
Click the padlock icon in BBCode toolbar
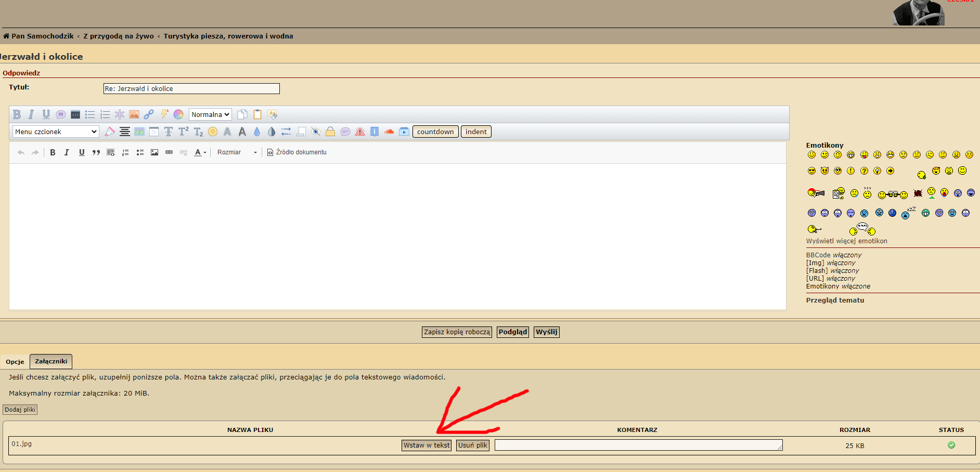(x=330, y=132)
